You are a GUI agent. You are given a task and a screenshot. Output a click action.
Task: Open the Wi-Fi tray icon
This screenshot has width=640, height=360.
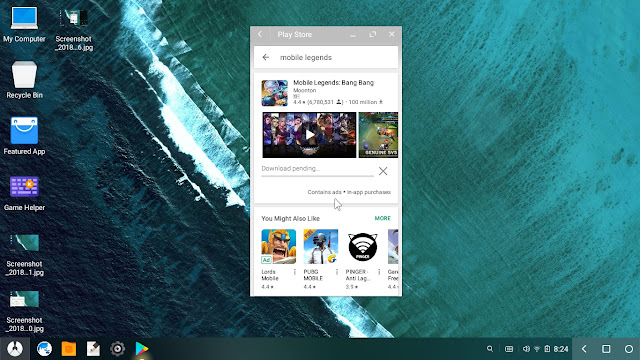click(x=537, y=349)
